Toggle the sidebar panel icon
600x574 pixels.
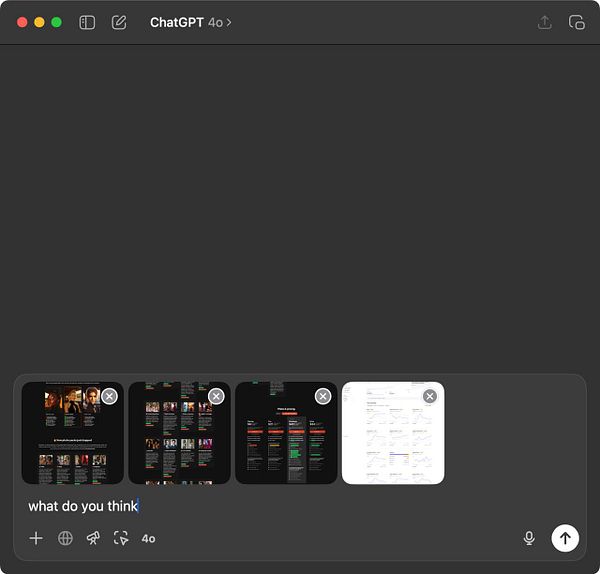[x=87, y=23]
